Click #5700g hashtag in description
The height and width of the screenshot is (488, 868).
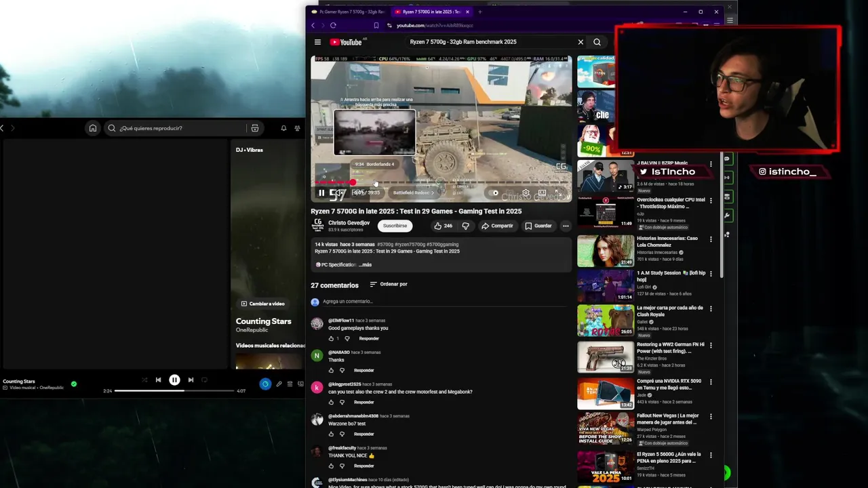[x=385, y=244]
